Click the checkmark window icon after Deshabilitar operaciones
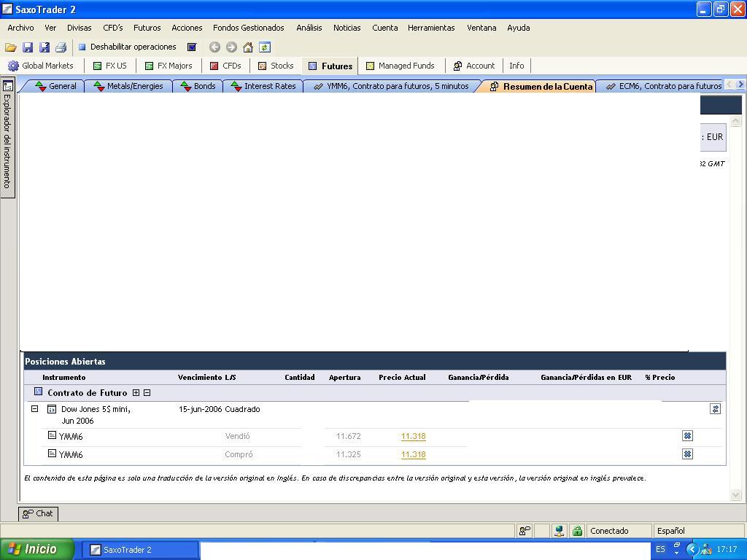The width and height of the screenshot is (747, 560). click(x=192, y=47)
